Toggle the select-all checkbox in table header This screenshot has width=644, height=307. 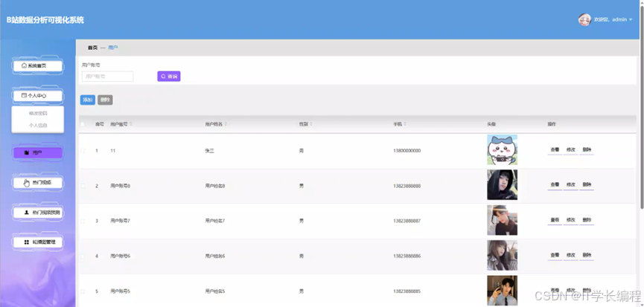83,124
